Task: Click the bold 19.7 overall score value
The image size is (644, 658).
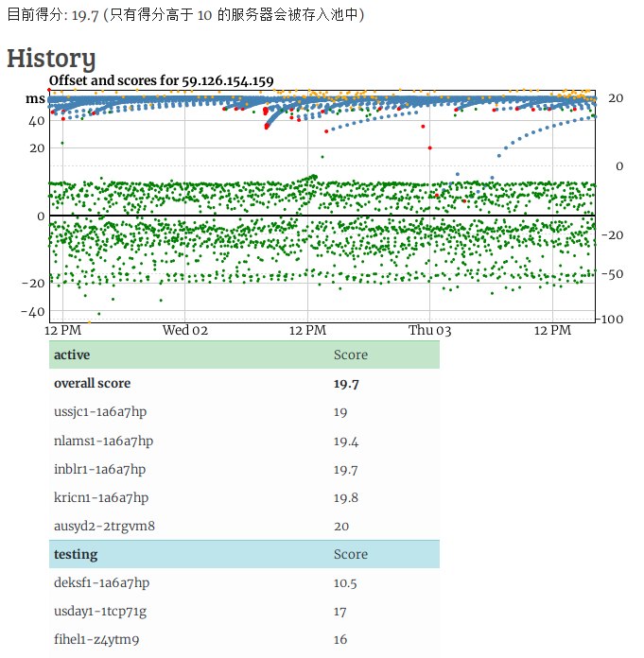Action: 346,384
